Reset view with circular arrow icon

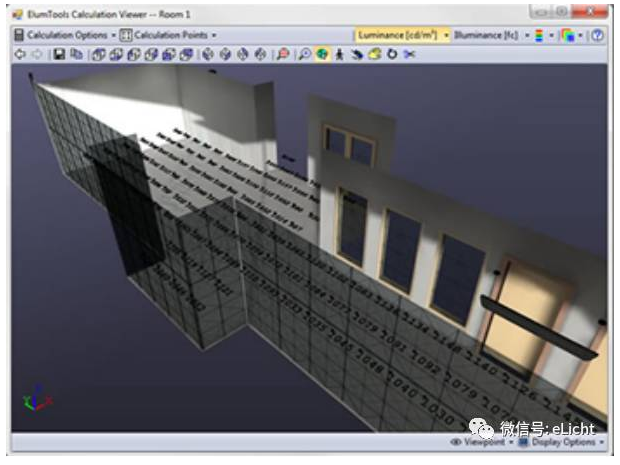(x=392, y=54)
